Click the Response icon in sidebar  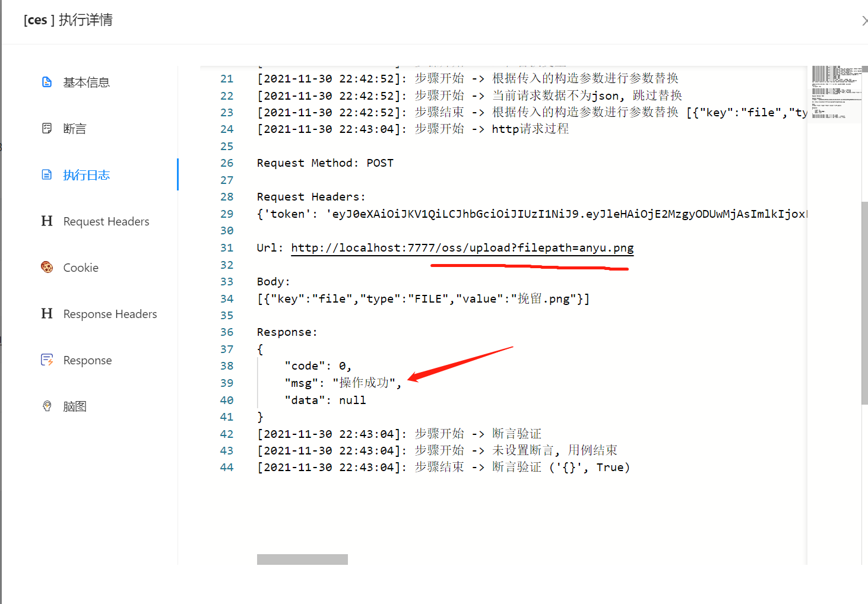tap(47, 360)
